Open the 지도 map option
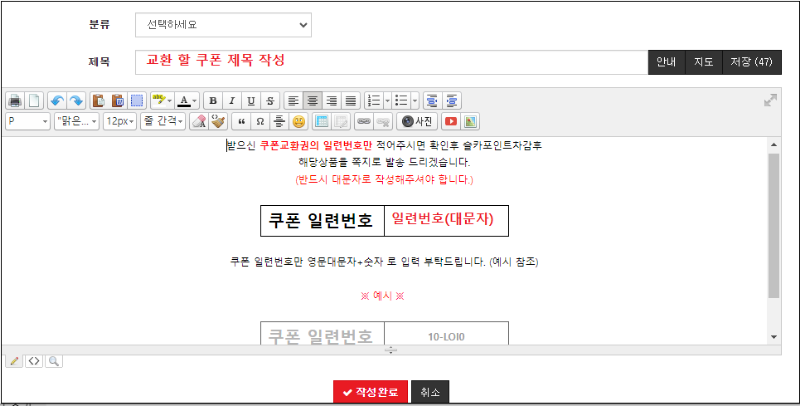Screen dimensions: 800x406 pos(703,62)
